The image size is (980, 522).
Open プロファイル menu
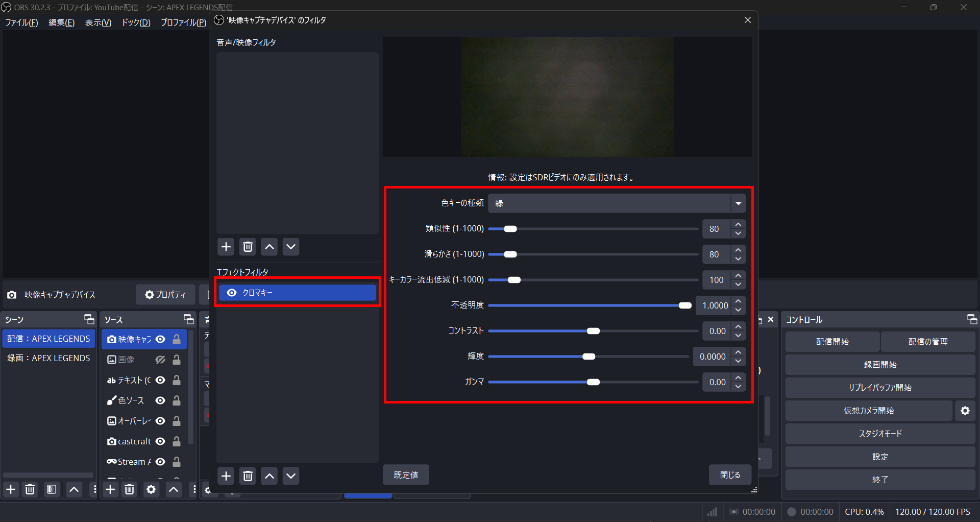pos(183,22)
